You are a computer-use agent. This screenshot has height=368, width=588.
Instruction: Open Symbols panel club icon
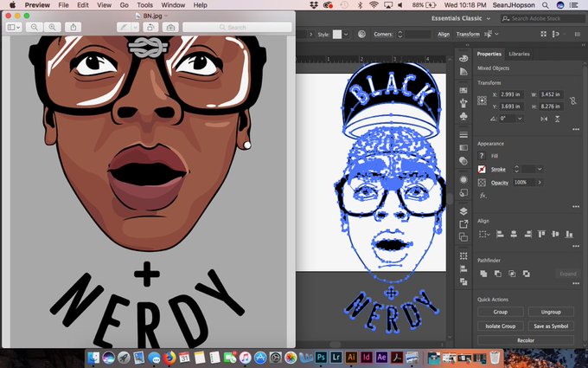tap(463, 116)
